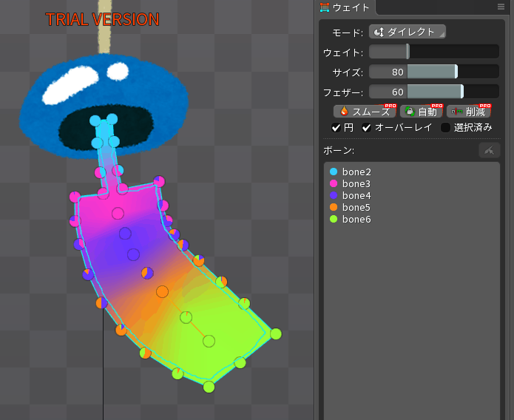Select bone4 in the bone list
The image size is (514, 420).
(356, 195)
